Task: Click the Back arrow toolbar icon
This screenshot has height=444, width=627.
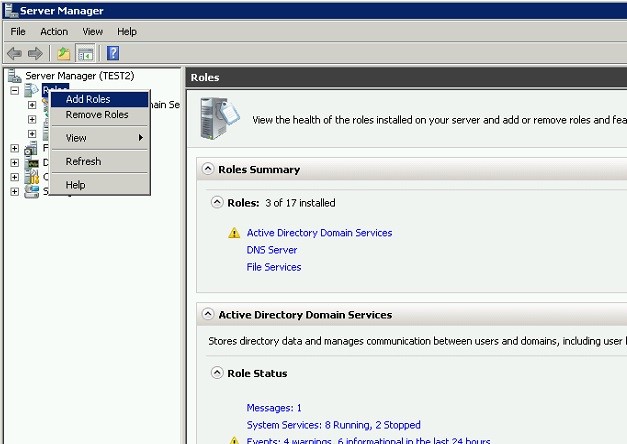Action: coord(14,53)
